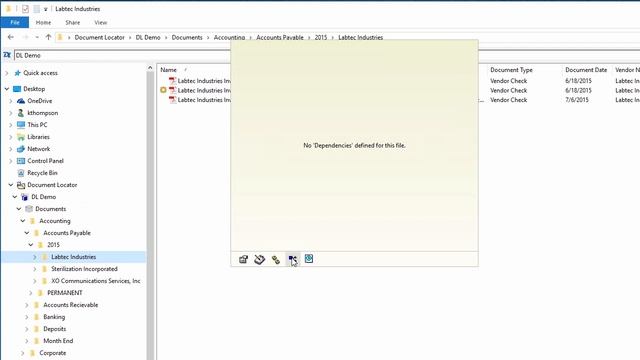Select the Labtec Industries folder in tree
The image size is (640, 360).
click(x=73, y=257)
